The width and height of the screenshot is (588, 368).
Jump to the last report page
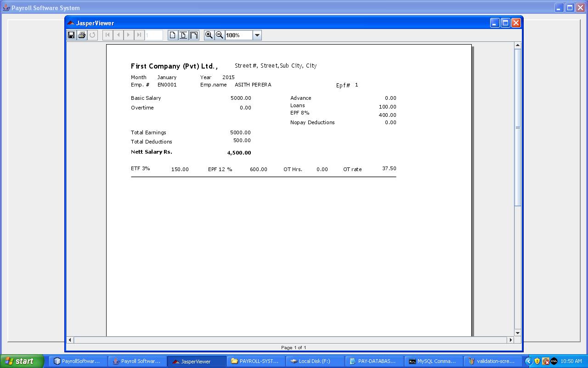coord(139,35)
